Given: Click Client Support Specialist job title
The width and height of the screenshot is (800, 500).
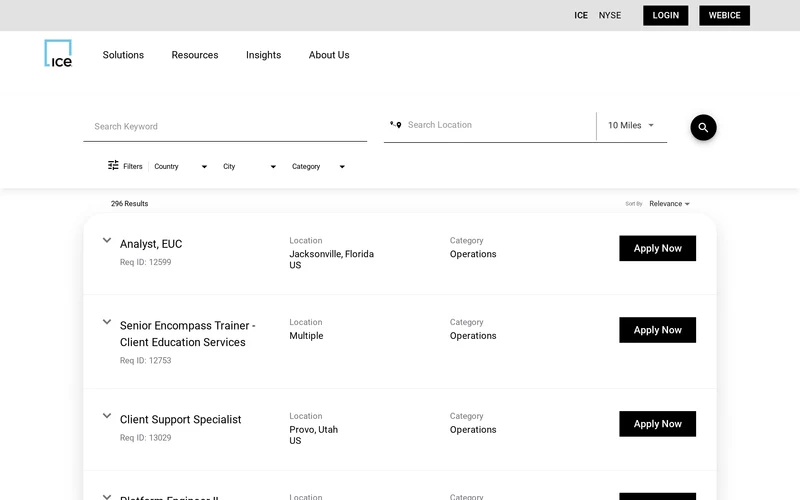Looking at the screenshot, I should pos(181,419).
